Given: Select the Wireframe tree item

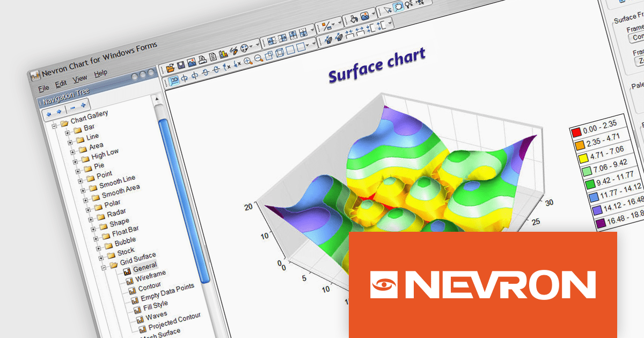Looking at the screenshot, I should 150,276.
